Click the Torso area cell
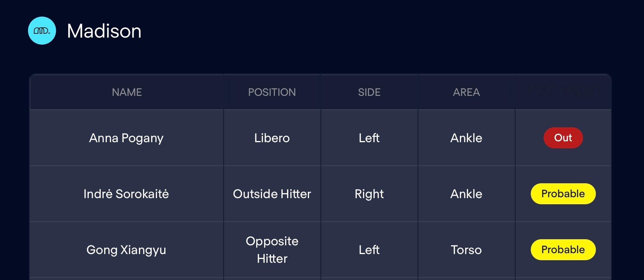This screenshot has width=644, height=280. [x=466, y=250]
